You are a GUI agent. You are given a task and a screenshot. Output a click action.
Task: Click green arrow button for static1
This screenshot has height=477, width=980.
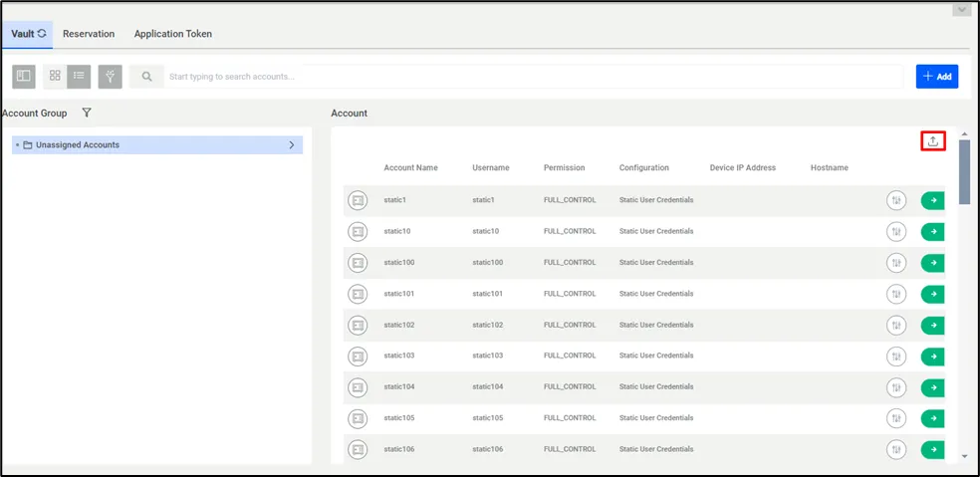932,201
